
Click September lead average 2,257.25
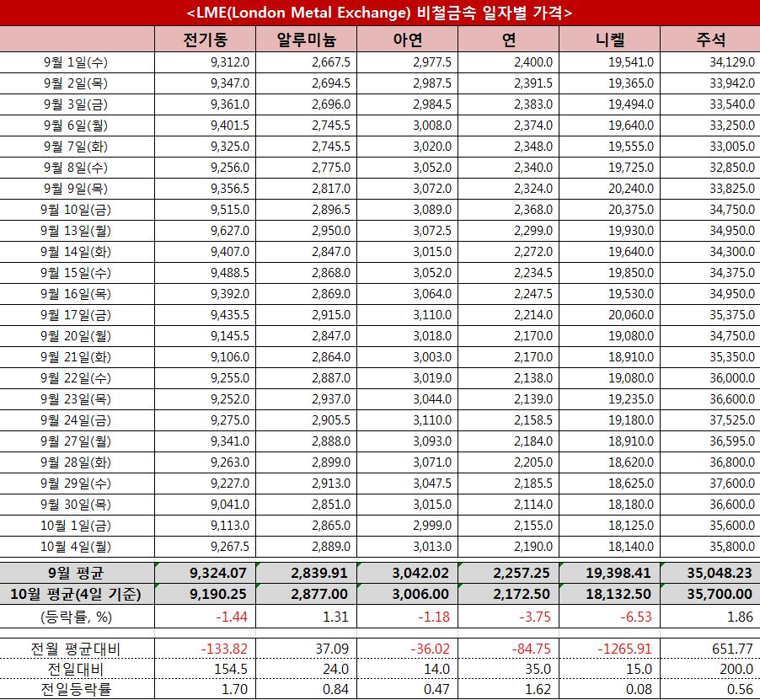(522, 573)
